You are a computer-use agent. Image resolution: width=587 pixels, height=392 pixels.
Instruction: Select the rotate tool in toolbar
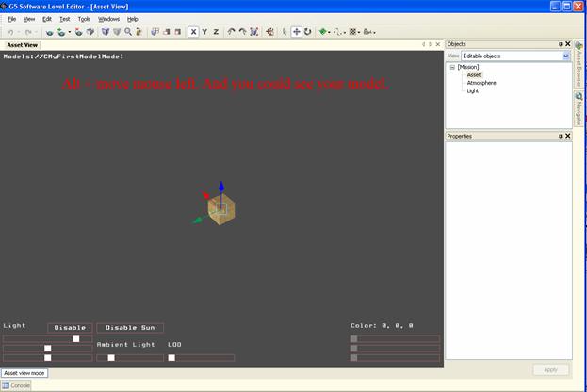coord(308,31)
